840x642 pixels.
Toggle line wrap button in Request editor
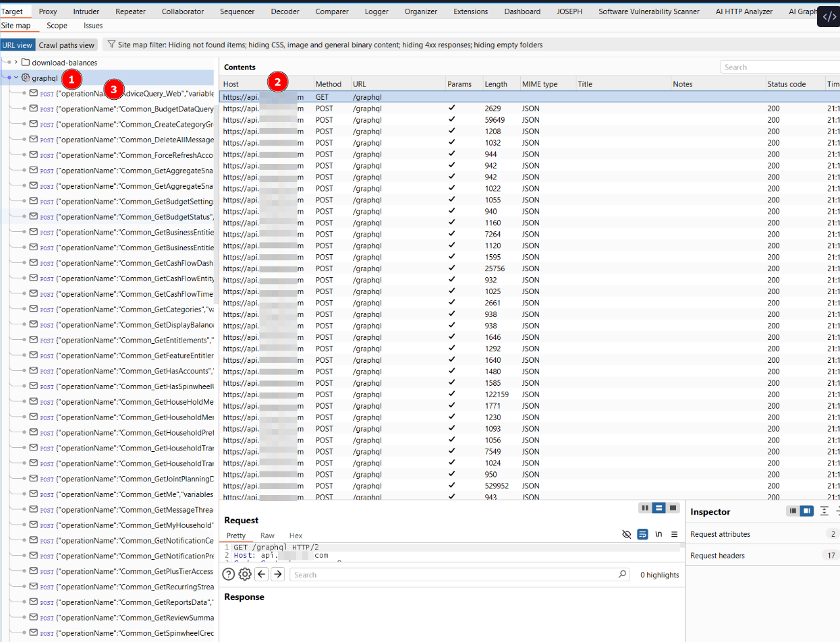[643, 534]
